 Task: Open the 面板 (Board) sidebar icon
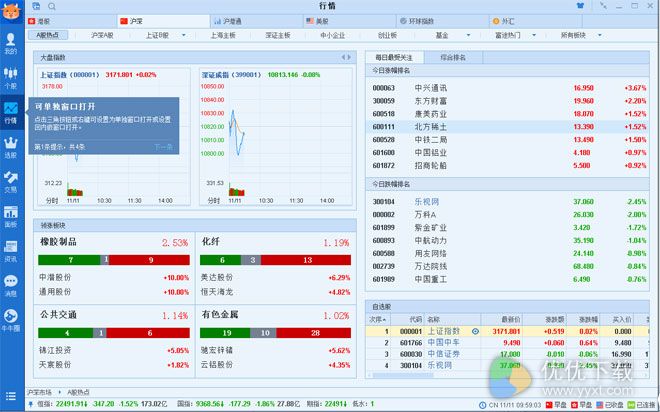click(11, 217)
